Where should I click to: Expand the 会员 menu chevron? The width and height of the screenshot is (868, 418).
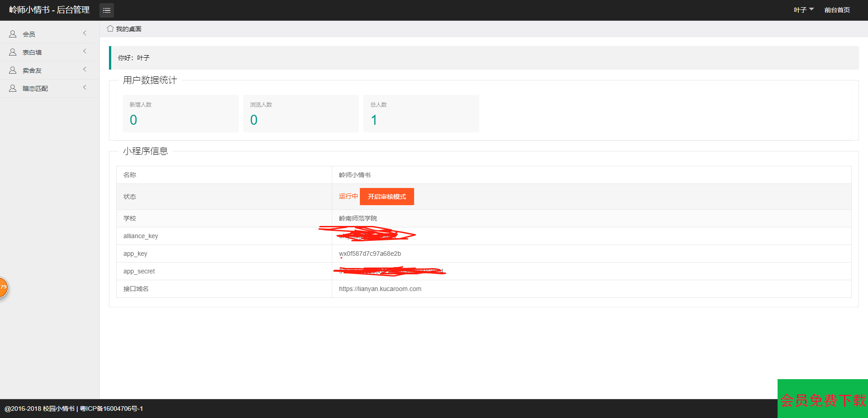pos(85,33)
